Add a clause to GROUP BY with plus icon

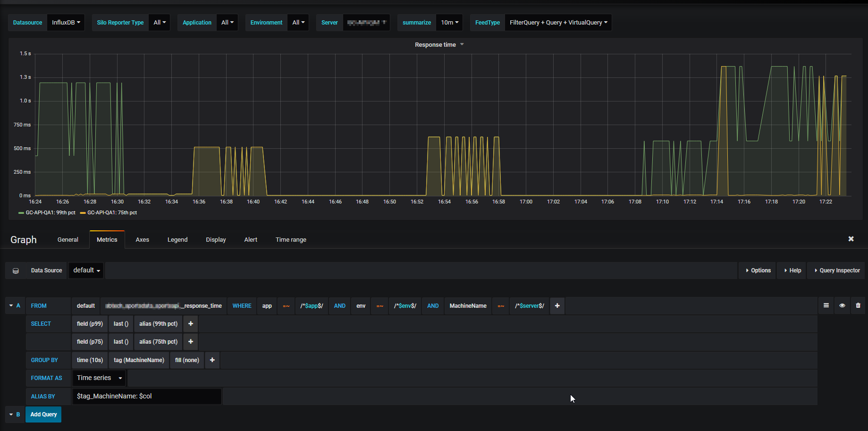pos(212,360)
